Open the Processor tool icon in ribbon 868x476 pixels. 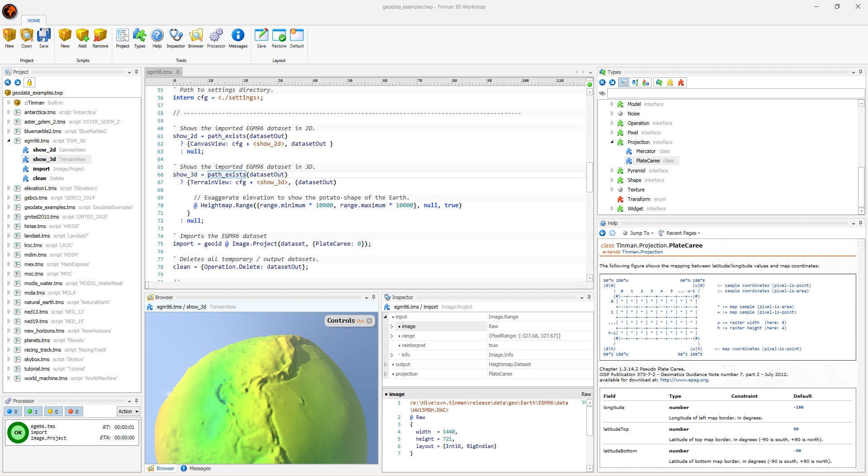pyautogui.click(x=216, y=38)
